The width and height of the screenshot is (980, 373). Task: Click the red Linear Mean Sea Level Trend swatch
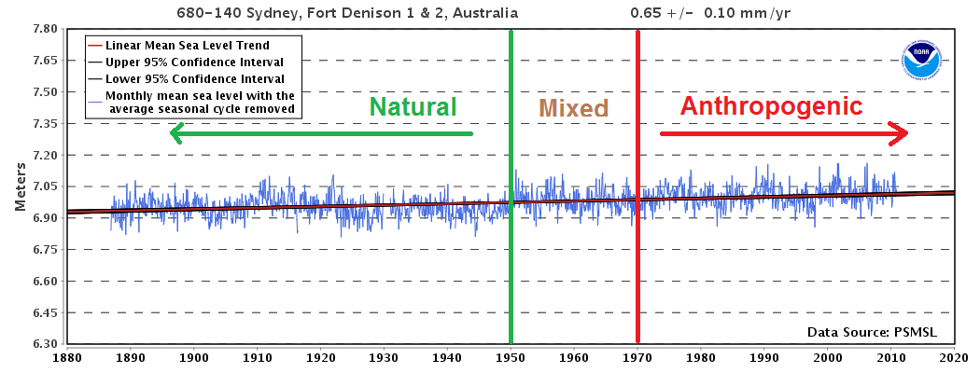94,45
